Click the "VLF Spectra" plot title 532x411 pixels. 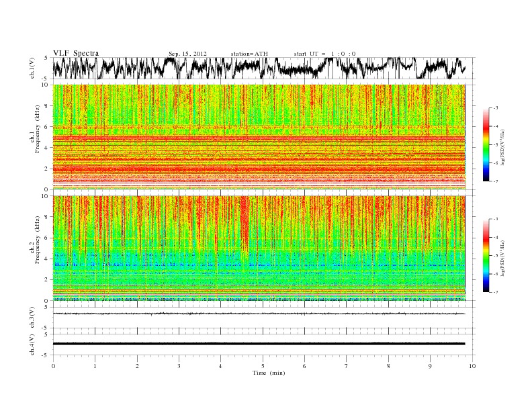pyautogui.click(x=76, y=53)
